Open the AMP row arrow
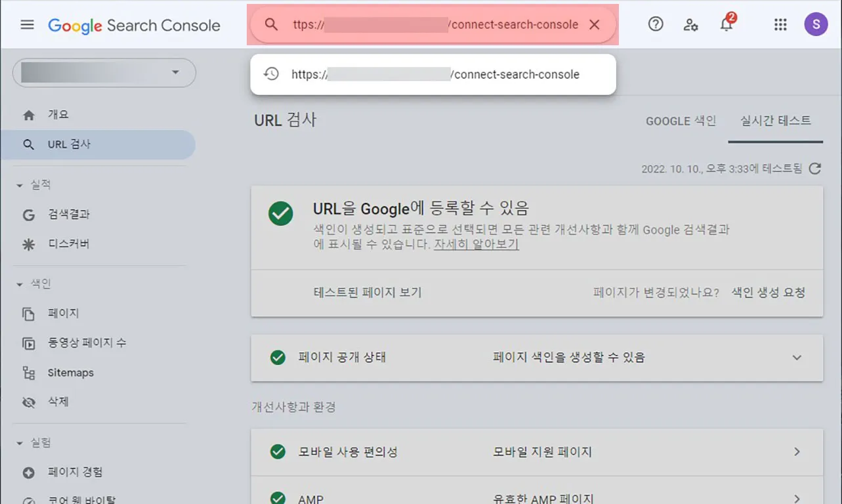Image resolution: width=842 pixels, height=504 pixels. click(x=797, y=499)
